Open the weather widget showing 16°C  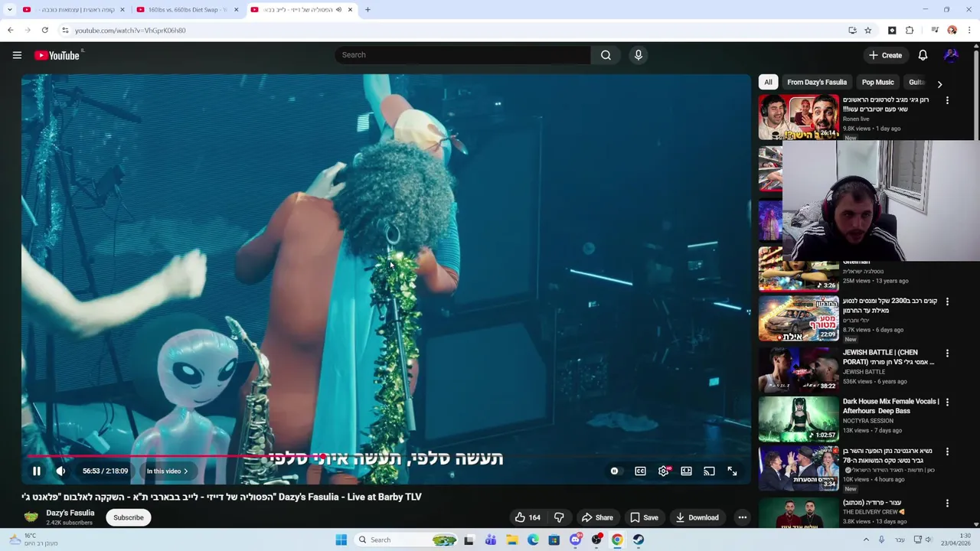tap(34, 540)
